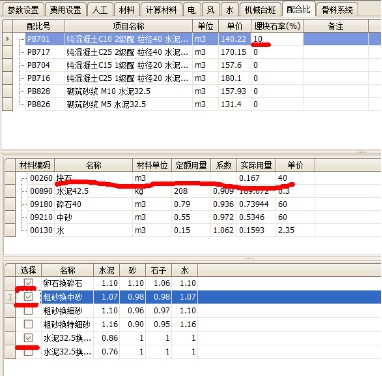The height and width of the screenshot is (376, 382).
Task: Open the 费用设置 tab
Action: [x=65, y=10]
